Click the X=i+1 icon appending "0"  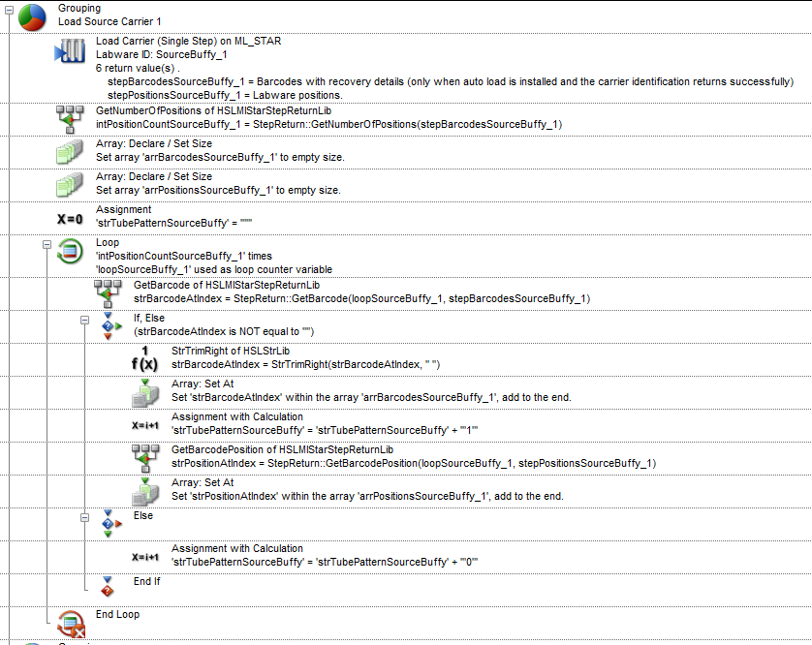click(145, 558)
